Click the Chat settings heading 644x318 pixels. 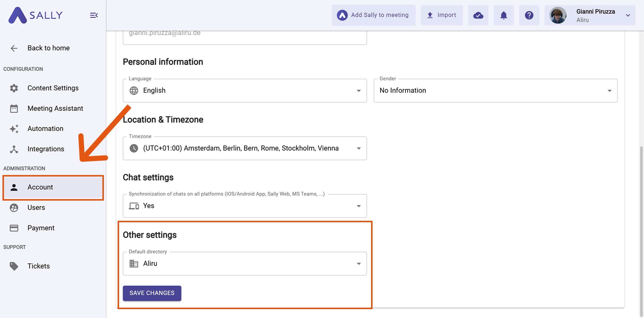click(x=148, y=177)
